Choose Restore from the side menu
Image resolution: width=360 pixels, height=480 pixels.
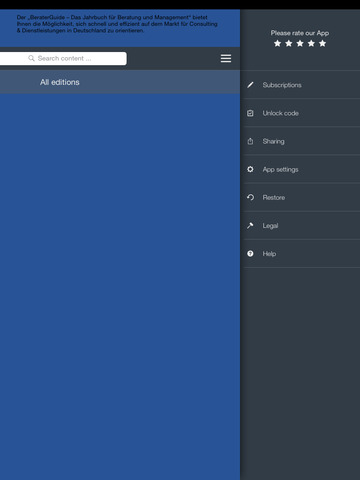[x=300, y=197]
